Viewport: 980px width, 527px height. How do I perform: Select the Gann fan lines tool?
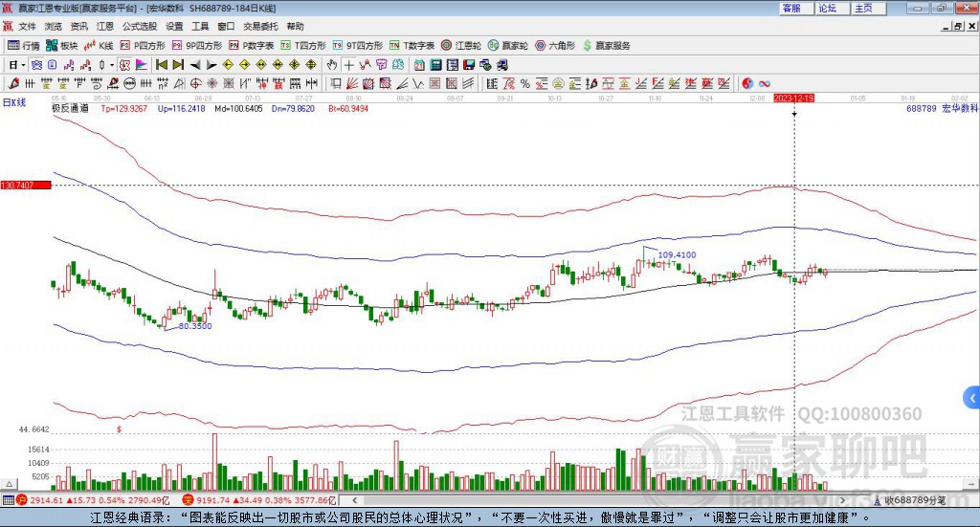tap(351, 83)
